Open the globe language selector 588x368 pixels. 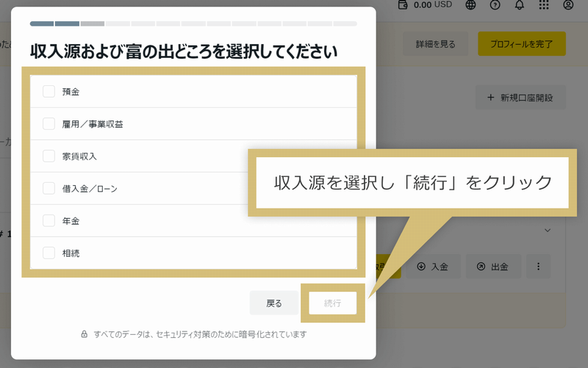tap(470, 5)
